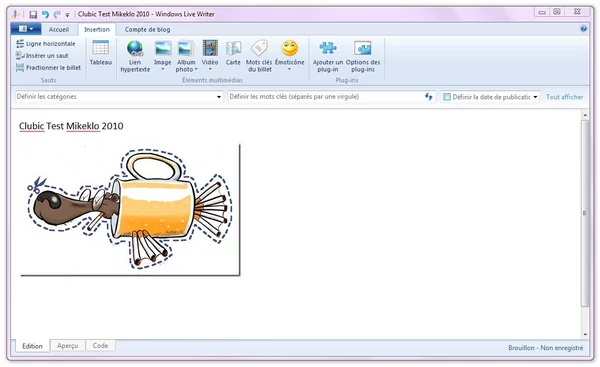
Task: Switch to the Code view tab
Action: pos(100,346)
